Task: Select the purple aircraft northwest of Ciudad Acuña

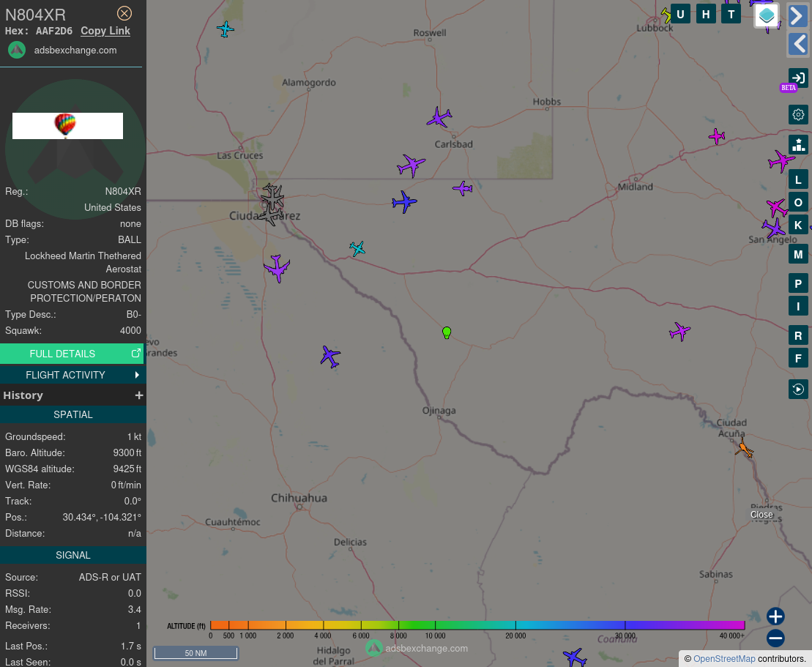Action: 679,331
